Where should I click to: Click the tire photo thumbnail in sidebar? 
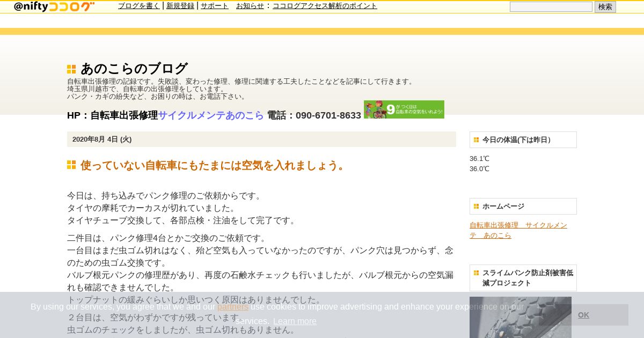point(521,317)
